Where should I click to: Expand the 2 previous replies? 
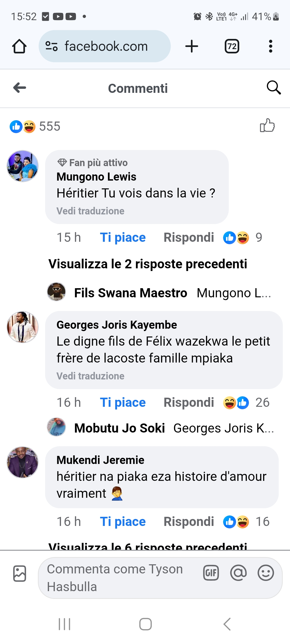[x=148, y=264]
